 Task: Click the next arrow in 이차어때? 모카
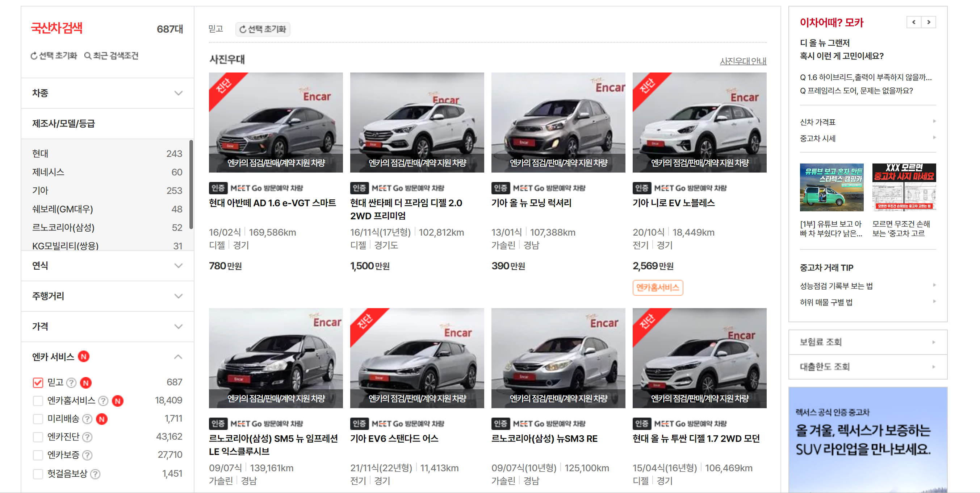click(x=929, y=22)
